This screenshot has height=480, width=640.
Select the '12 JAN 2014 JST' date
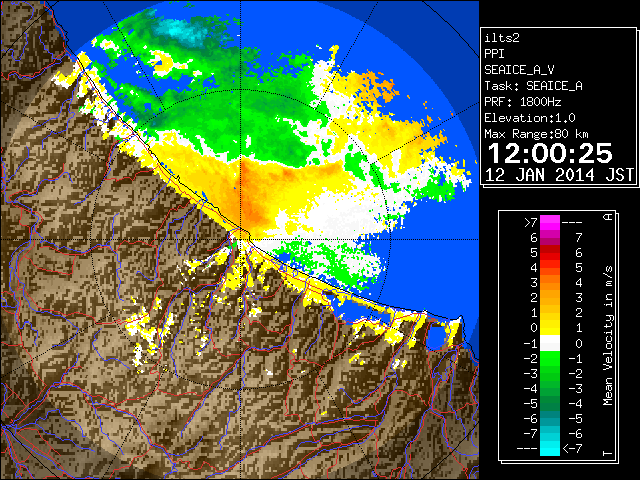click(x=559, y=175)
